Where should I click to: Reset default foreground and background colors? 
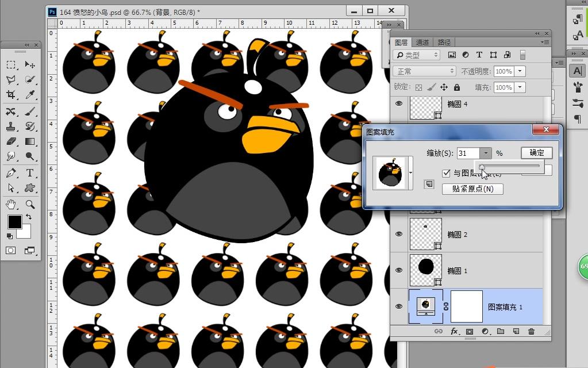(x=10, y=236)
